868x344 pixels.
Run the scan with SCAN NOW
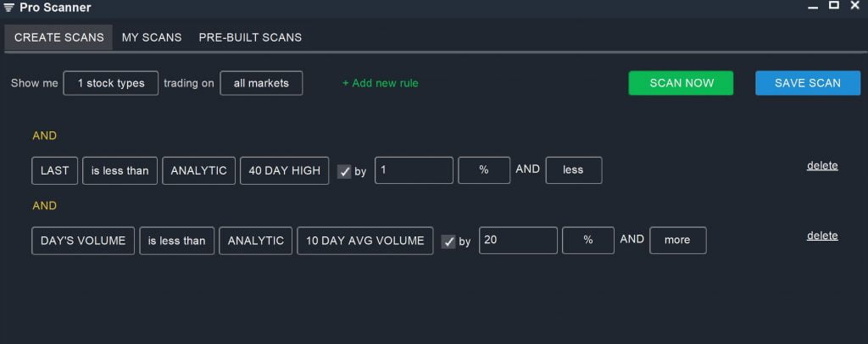pyautogui.click(x=681, y=83)
